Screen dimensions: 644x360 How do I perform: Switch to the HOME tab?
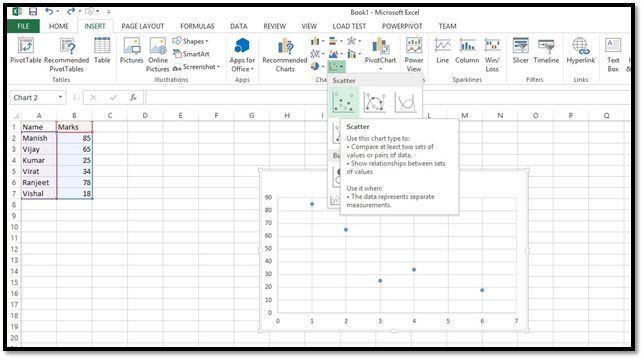[59, 26]
